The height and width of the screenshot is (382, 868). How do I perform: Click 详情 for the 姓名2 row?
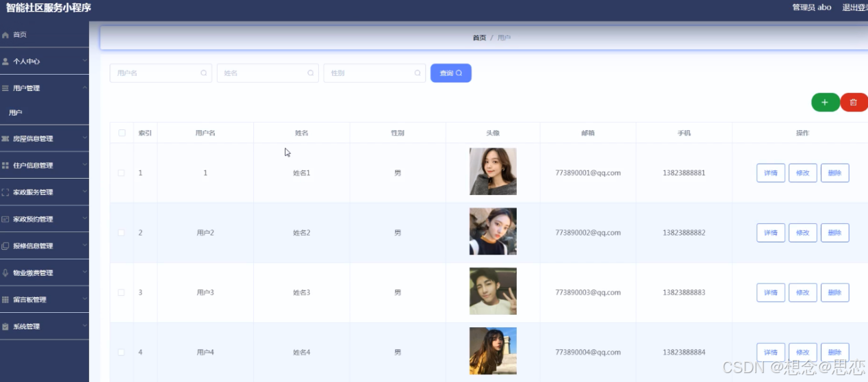[x=771, y=233]
